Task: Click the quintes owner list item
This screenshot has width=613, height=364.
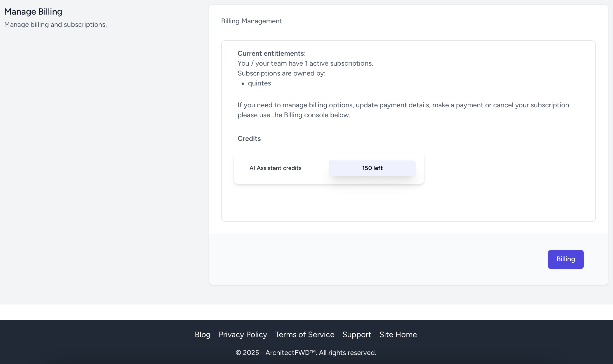Action: [259, 83]
